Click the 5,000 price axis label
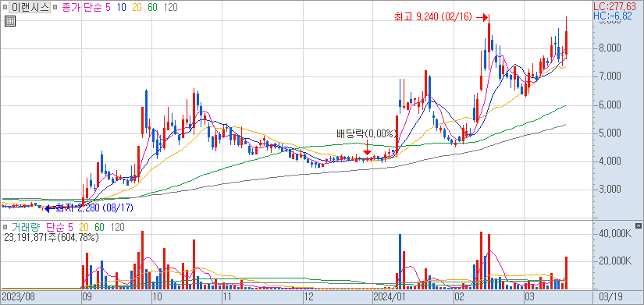This screenshot has width=644, height=305. coord(609,133)
